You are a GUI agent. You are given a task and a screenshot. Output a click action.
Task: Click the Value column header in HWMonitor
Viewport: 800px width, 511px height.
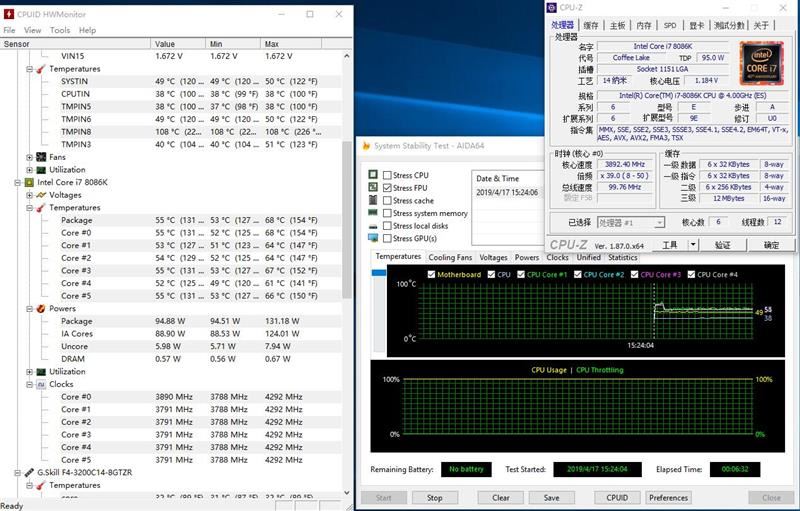[178, 44]
